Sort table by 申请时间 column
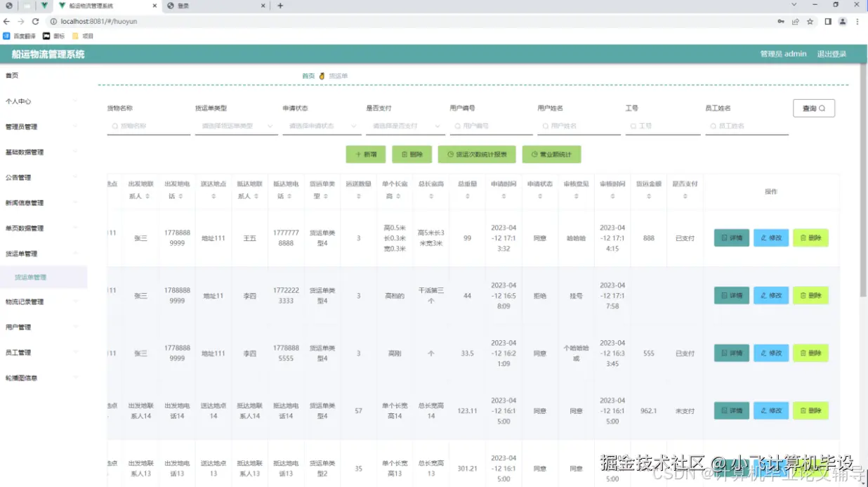Image resolution: width=868 pixels, height=487 pixels. [x=504, y=197]
